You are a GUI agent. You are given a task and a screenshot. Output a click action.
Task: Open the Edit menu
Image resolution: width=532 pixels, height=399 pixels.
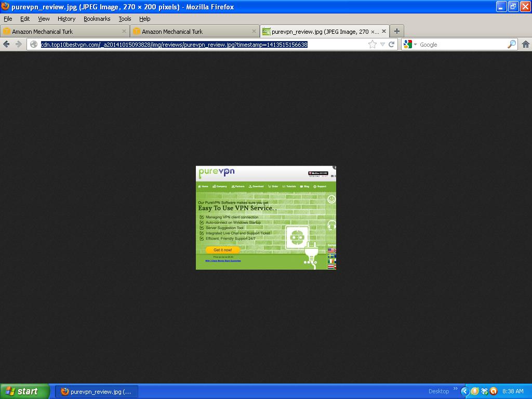click(x=25, y=19)
